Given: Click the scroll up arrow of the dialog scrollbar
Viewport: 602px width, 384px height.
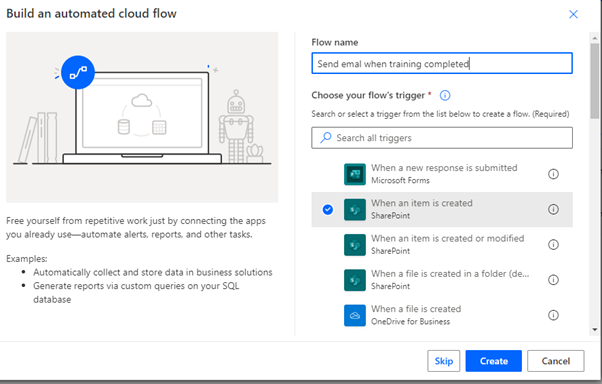Looking at the screenshot, I should point(595,38).
